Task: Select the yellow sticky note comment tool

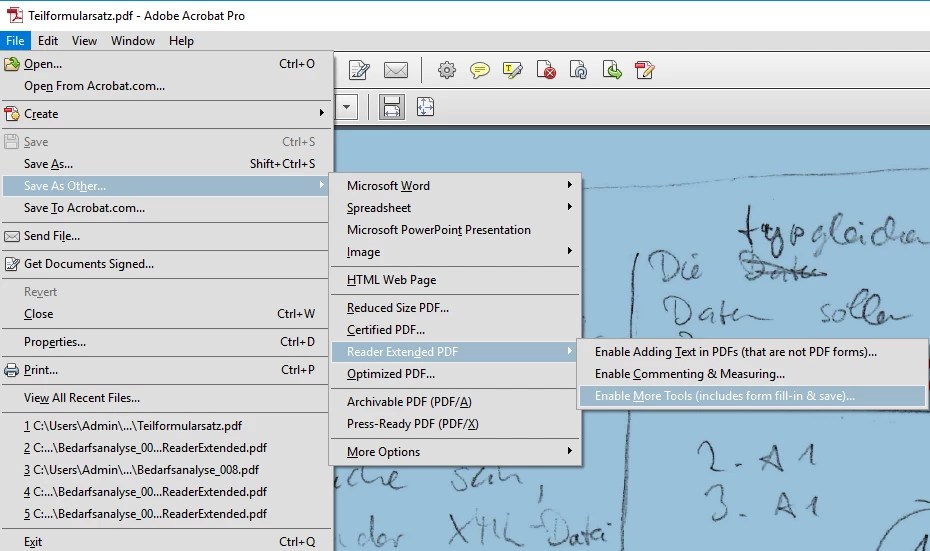Action: [479, 71]
